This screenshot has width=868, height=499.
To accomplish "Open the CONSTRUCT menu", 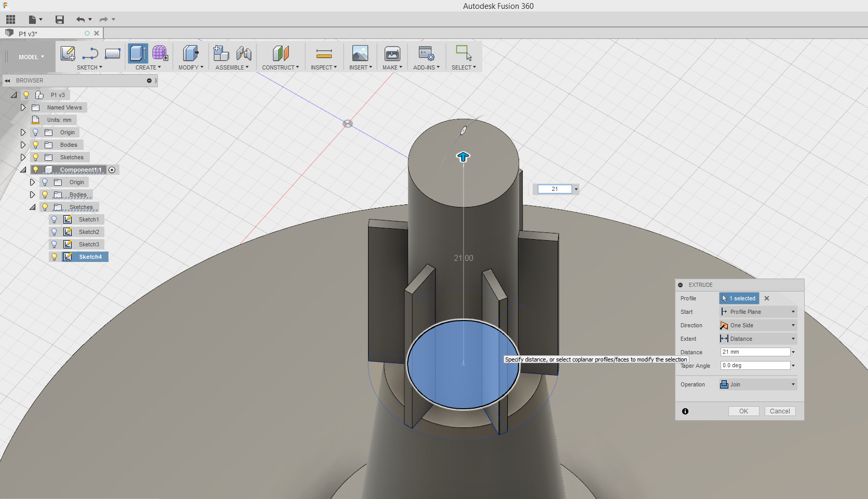I will [x=280, y=67].
